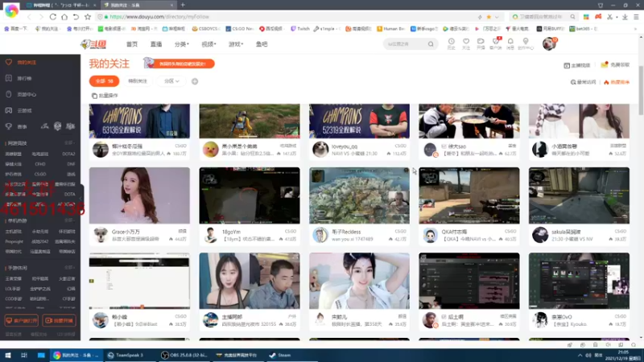Viewport: 644px width, 362px height.
Task: Open Task View on taskbar
Action: coord(24,355)
